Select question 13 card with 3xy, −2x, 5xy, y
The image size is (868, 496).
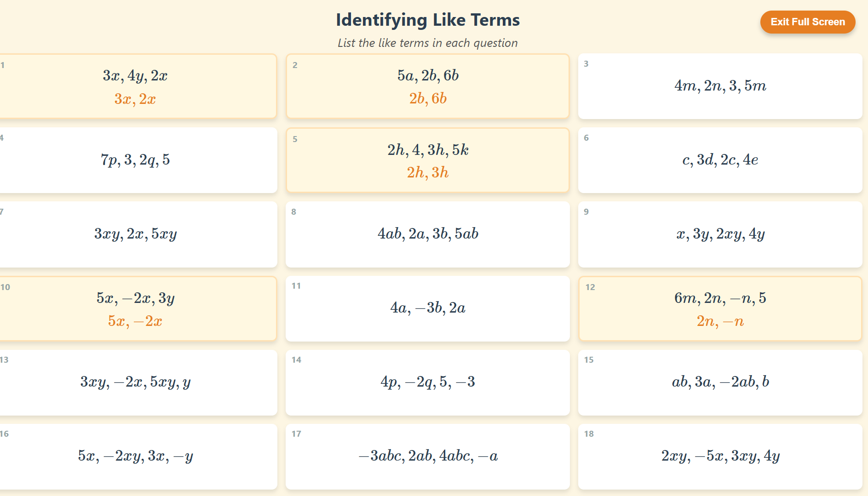135,383
